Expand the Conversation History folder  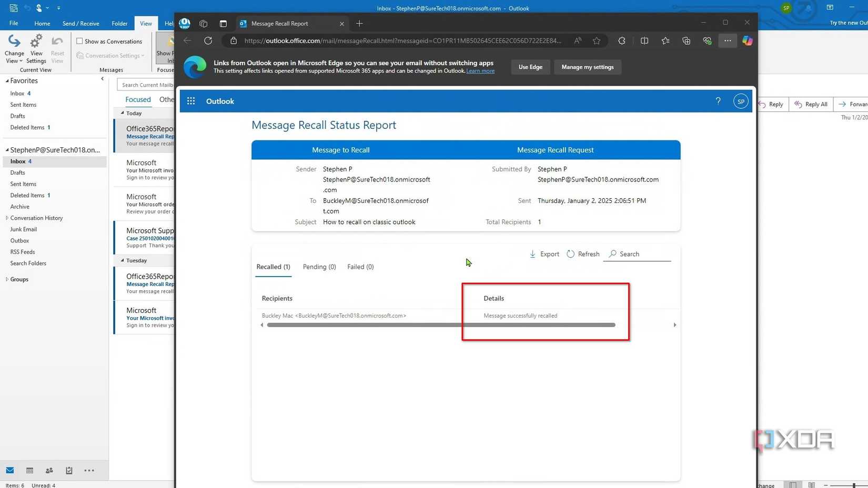(7, 218)
